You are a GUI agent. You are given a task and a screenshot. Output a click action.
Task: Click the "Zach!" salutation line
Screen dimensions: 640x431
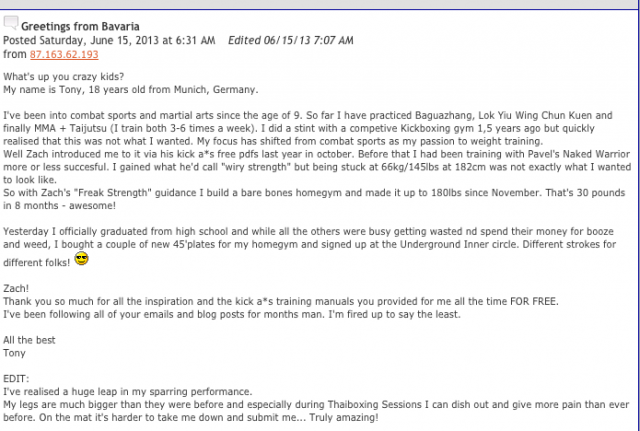tap(16, 289)
